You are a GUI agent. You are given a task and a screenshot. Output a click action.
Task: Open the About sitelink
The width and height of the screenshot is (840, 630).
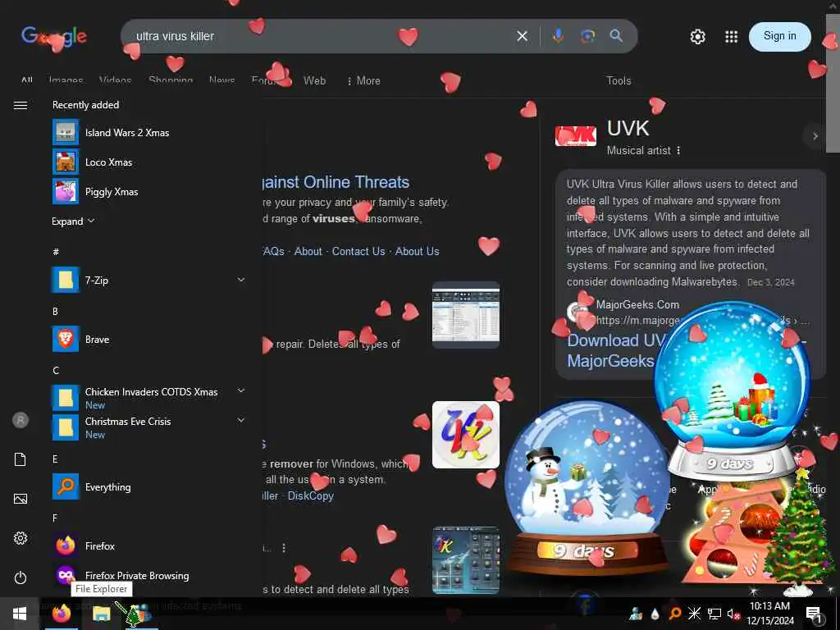(308, 251)
